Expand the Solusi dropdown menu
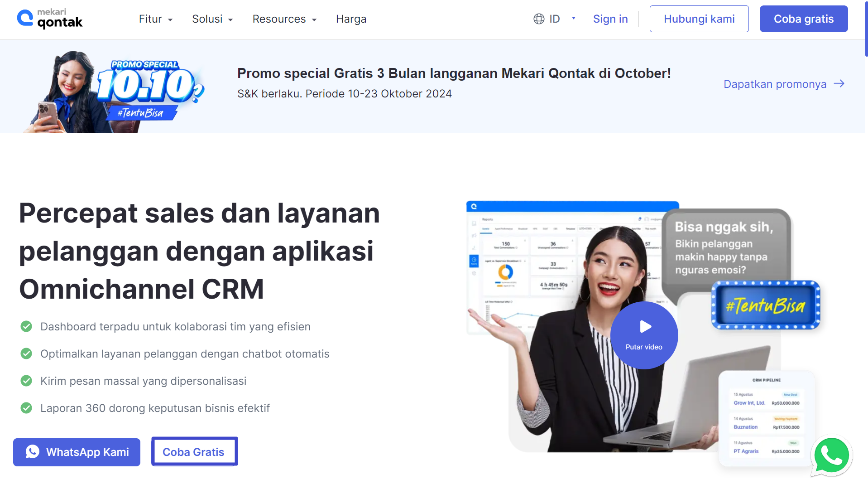868x489 pixels. click(x=212, y=19)
